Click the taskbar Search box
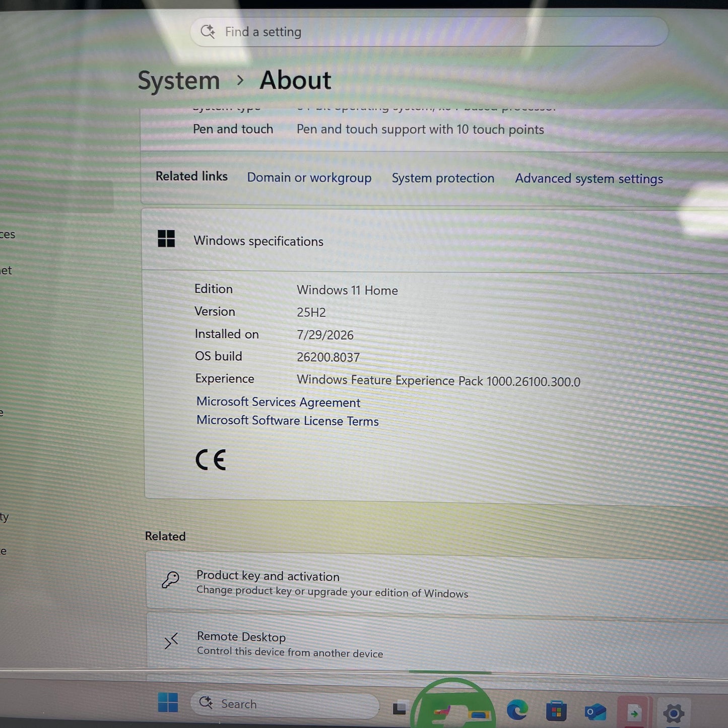 click(x=285, y=704)
